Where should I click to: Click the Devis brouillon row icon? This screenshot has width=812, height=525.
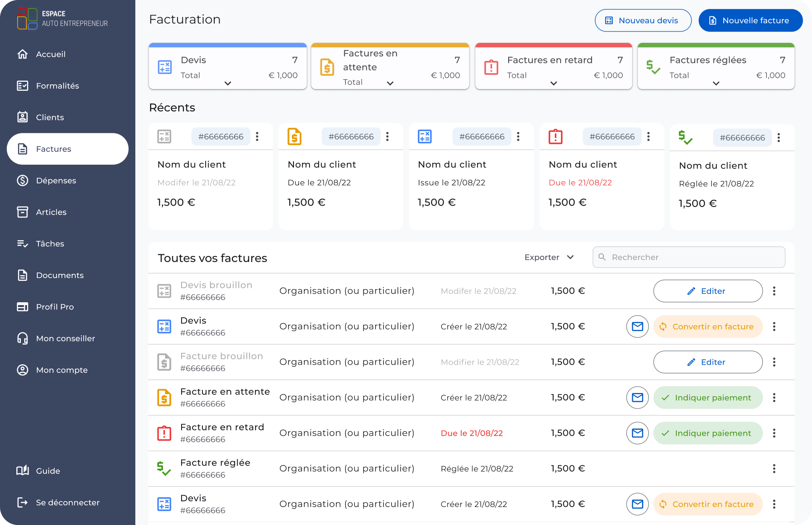coord(164,291)
